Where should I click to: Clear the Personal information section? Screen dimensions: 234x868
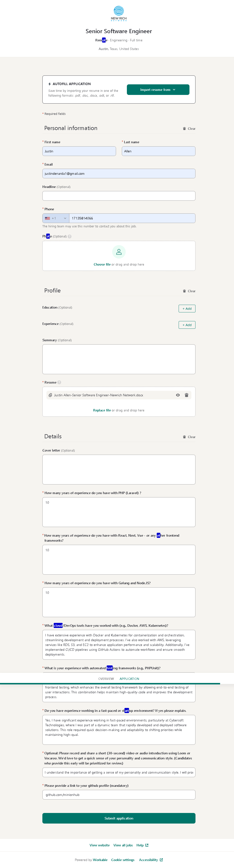[189, 128]
